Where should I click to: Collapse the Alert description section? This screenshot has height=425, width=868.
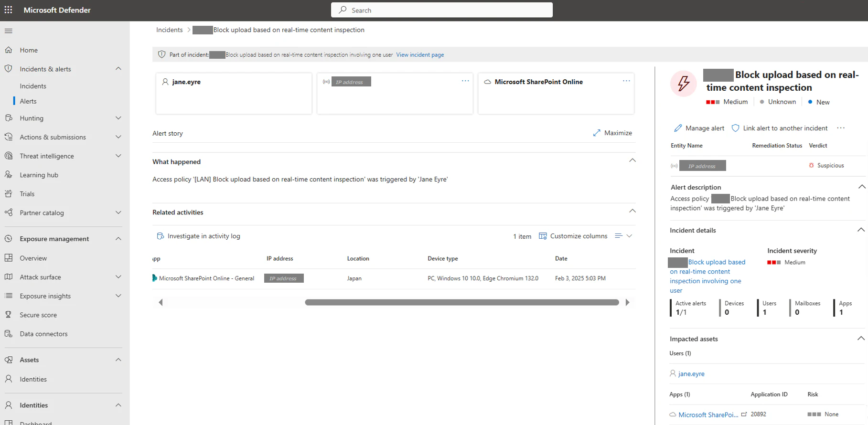tap(862, 187)
